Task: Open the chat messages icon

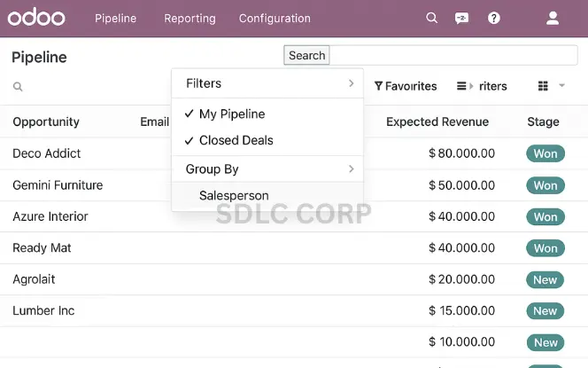Action: pyautogui.click(x=461, y=18)
